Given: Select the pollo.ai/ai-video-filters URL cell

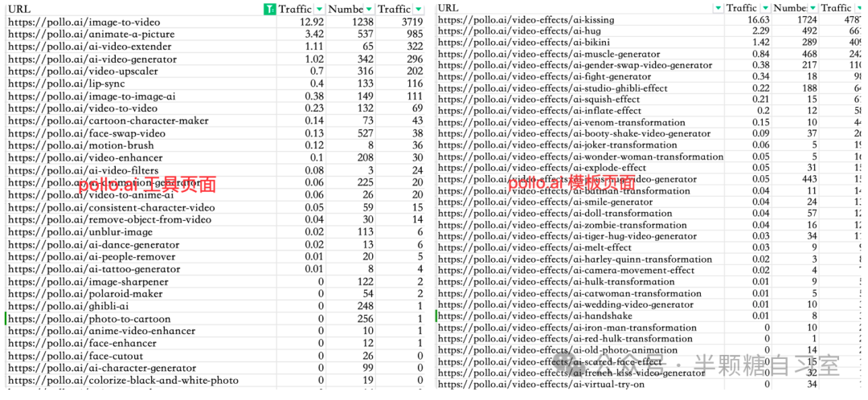Looking at the screenshot, I should click(x=141, y=170).
